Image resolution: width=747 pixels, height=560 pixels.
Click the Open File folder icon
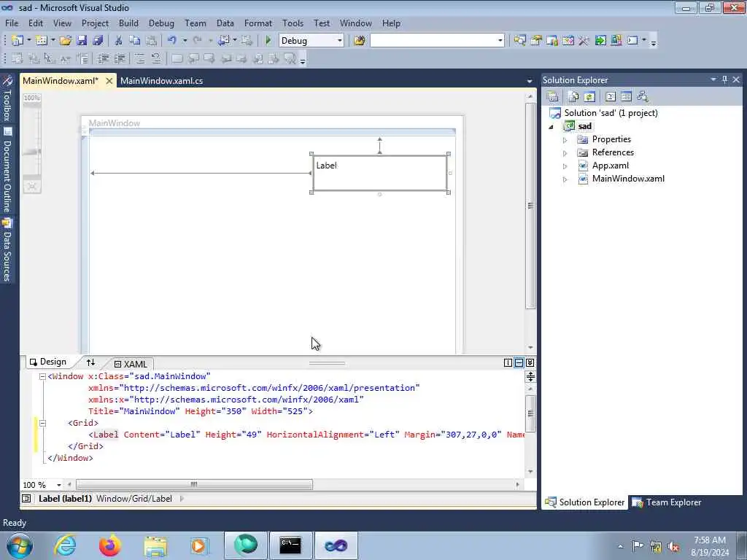(66, 41)
